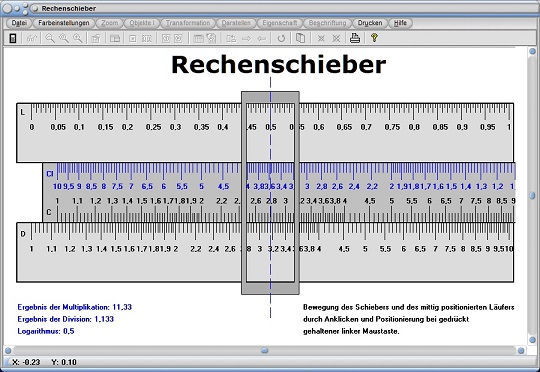Click the horizontal scrollbar's left end button
This screenshot has width=540, height=372.
pyautogui.click(x=8, y=351)
